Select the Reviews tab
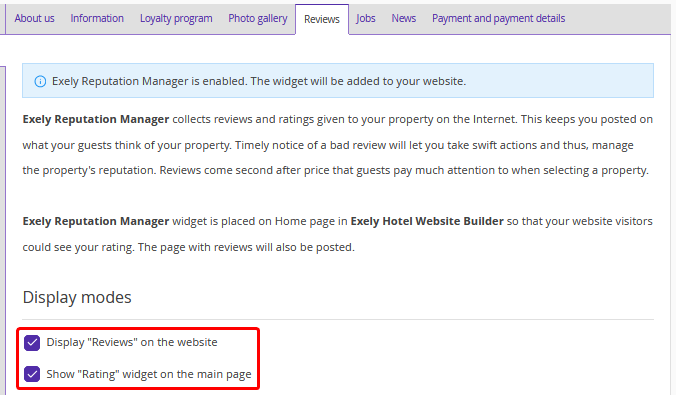676x395 pixels. [x=322, y=19]
